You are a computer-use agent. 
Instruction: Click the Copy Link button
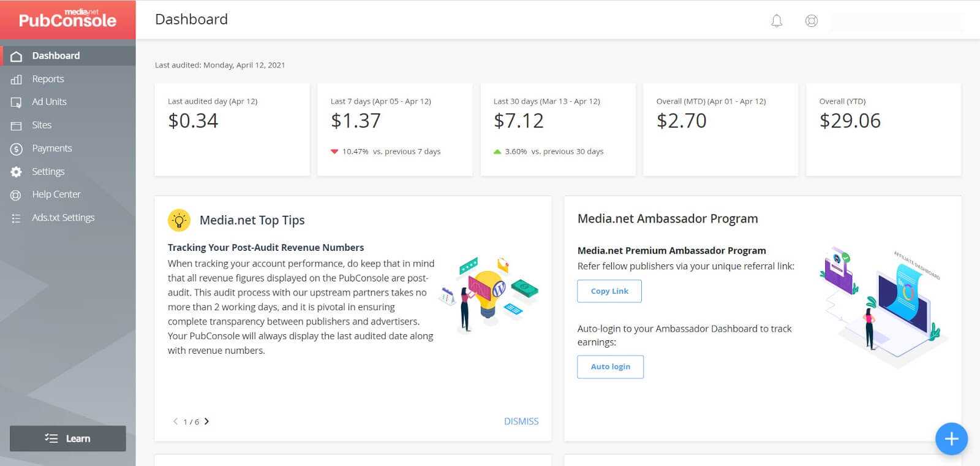point(609,291)
